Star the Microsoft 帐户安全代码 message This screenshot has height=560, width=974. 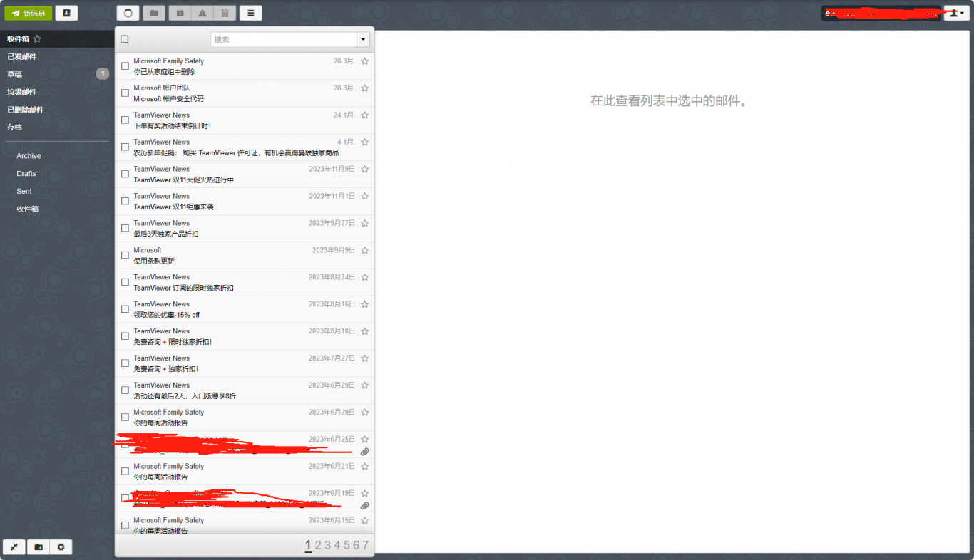point(364,88)
